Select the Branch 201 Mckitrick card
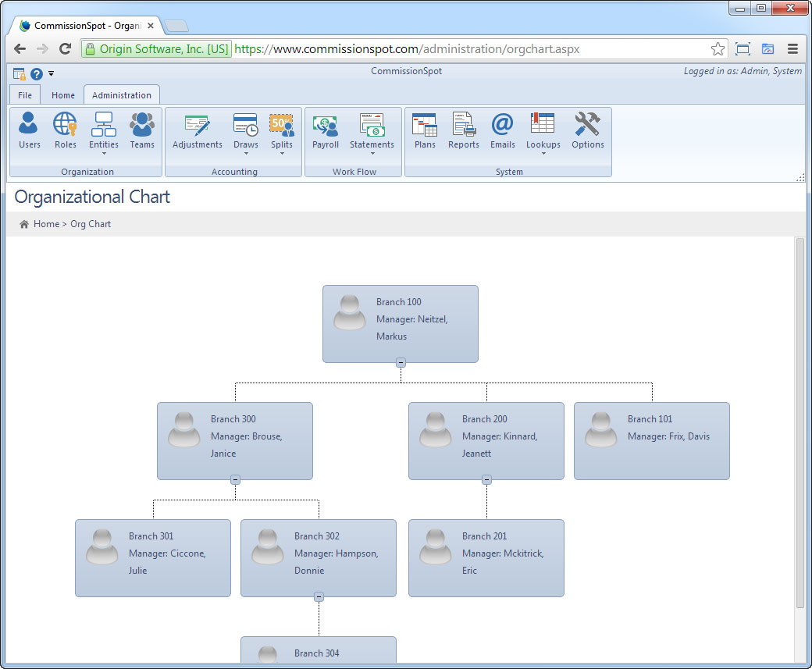812x669 pixels. coord(486,558)
